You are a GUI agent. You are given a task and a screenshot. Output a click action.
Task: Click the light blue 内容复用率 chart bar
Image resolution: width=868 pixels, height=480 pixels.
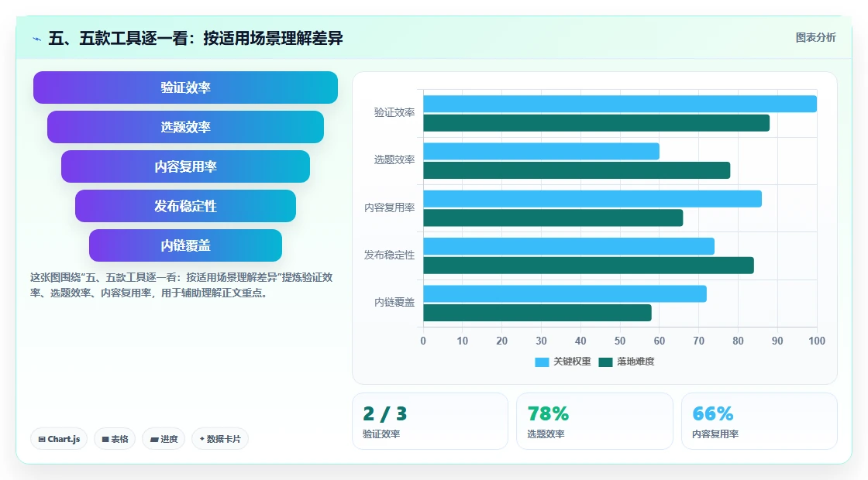[592, 199]
